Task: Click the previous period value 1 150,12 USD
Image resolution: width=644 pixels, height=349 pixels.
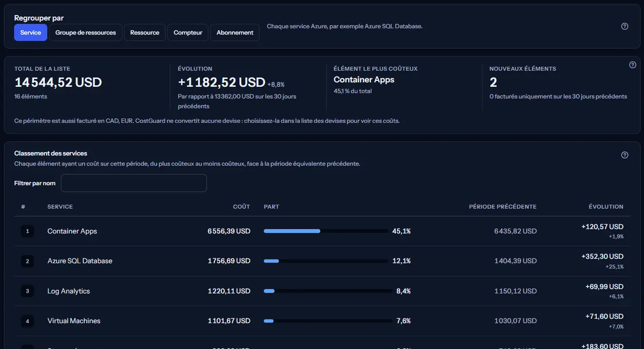Action: (515, 291)
